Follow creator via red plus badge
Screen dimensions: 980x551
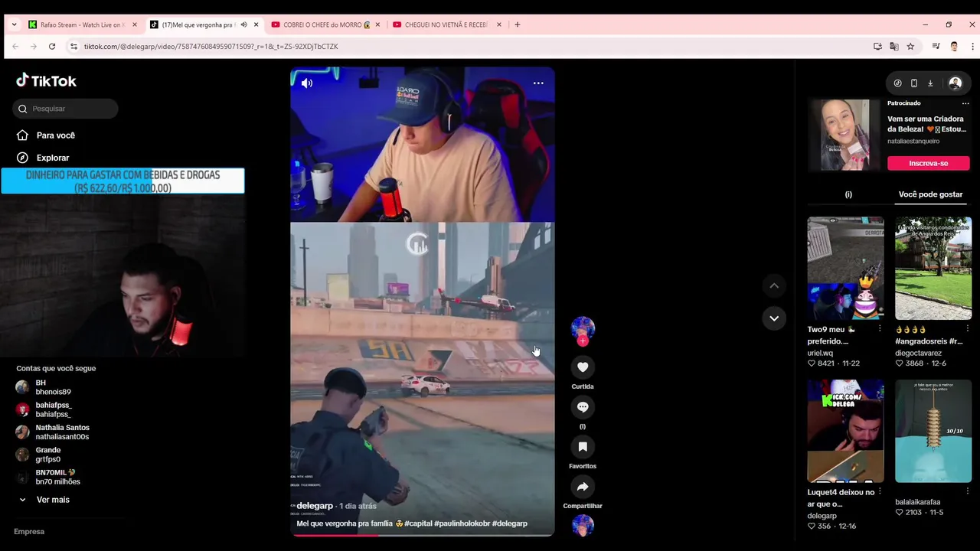point(583,341)
